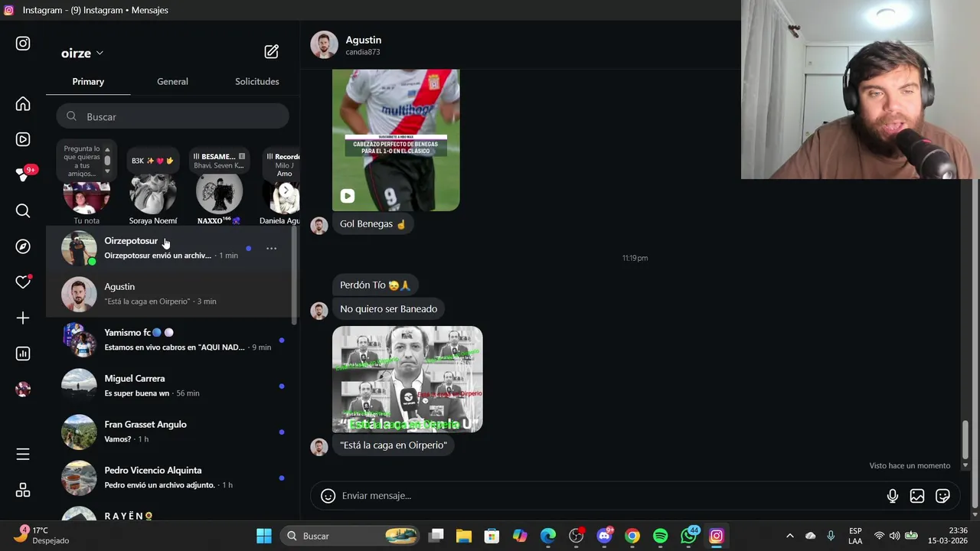Open the 'Está la caga' meme image
This screenshot has height=551, width=980.
click(407, 380)
